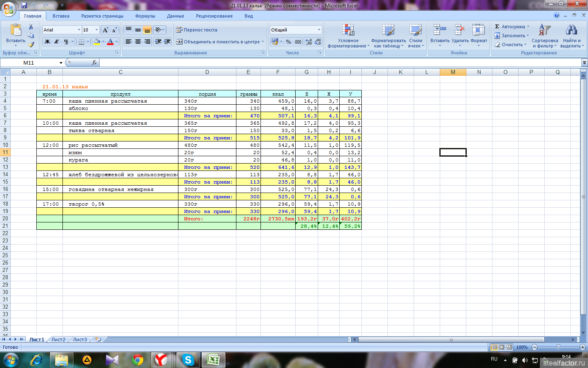Open Условное форматирование menu
This screenshot has height=368, width=588.
click(348, 36)
